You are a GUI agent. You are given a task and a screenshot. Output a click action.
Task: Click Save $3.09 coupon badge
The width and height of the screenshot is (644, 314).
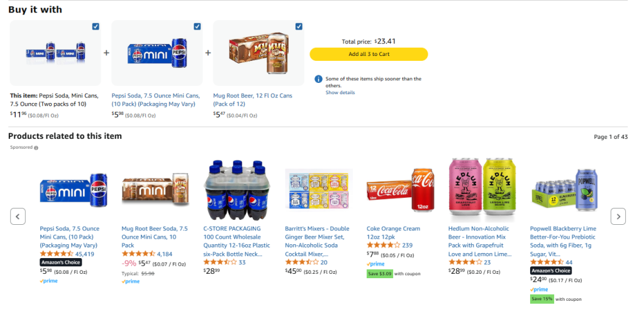pos(380,274)
